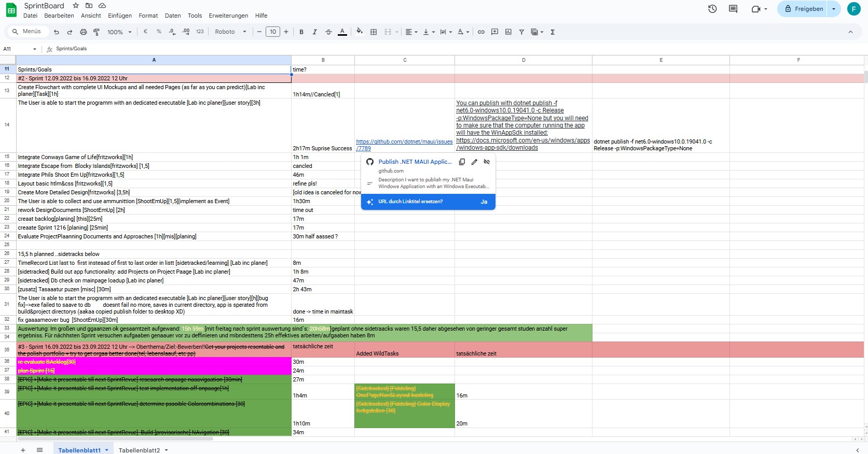Open vertical align dropdown
The height and width of the screenshot is (454, 868).
pyautogui.click(x=428, y=32)
